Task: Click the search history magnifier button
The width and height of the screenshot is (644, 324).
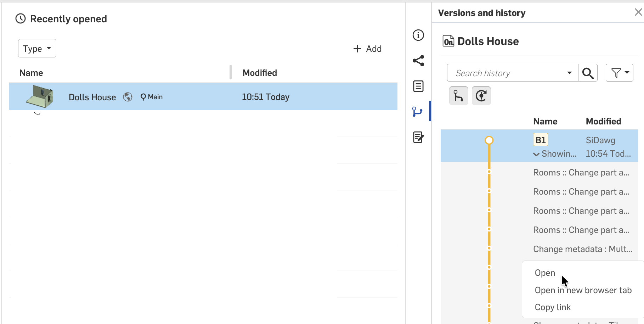Action: coord(588,73)
